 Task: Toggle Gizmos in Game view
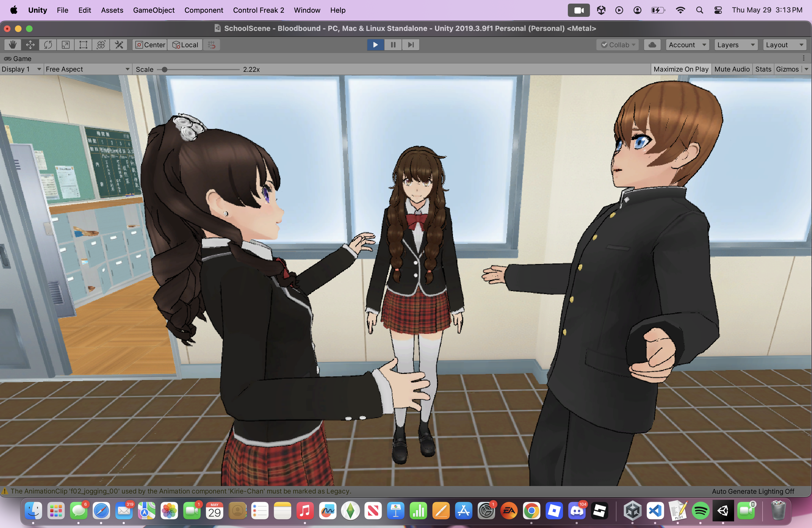787,69
